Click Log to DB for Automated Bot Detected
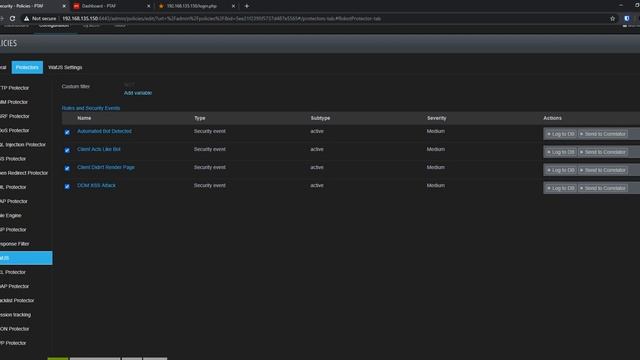640x360 pixels. click(x=560, y=134)
